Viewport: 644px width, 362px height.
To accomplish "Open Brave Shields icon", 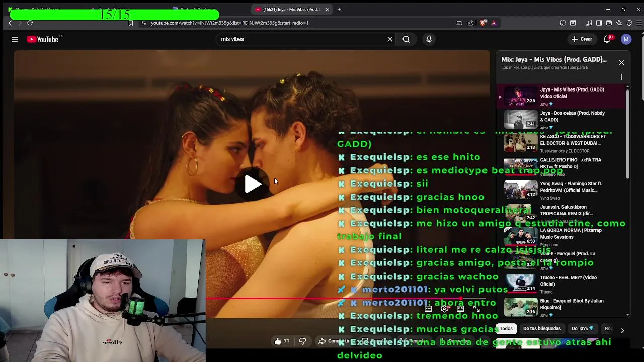I will (x=484, y=23).
